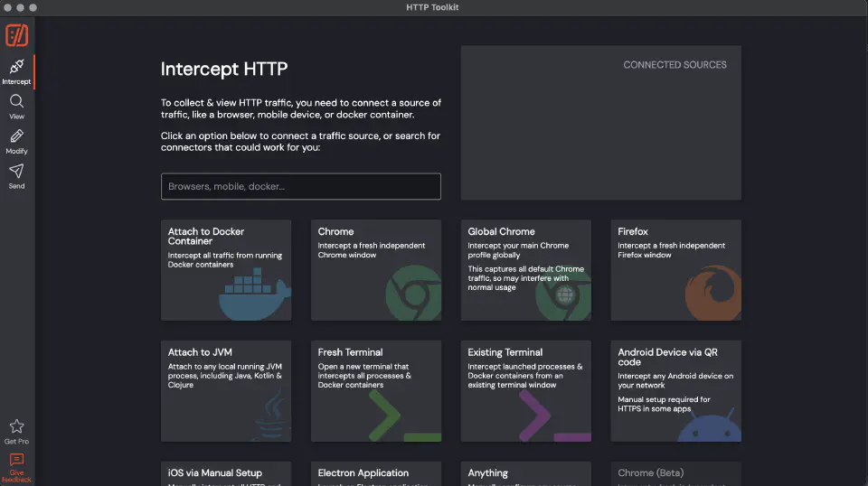
Task: Click the Android robot icon
Action: 709,425
